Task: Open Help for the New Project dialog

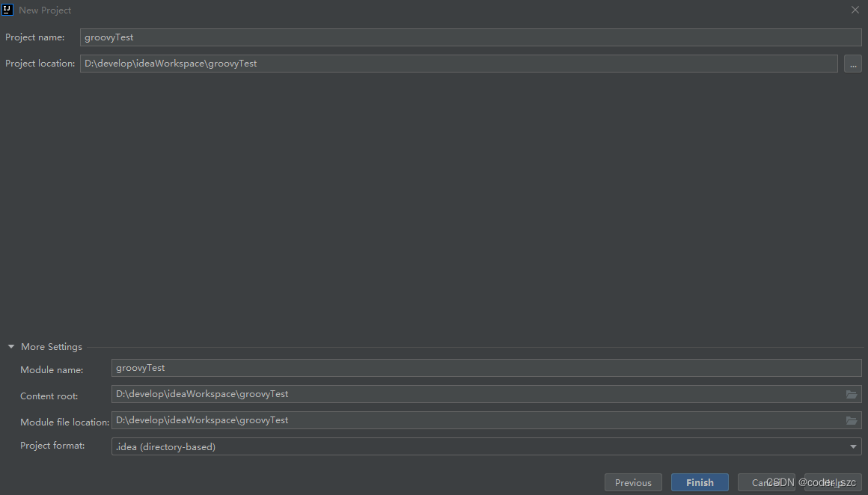Action: pyautogui.click(x=833, y=482)
